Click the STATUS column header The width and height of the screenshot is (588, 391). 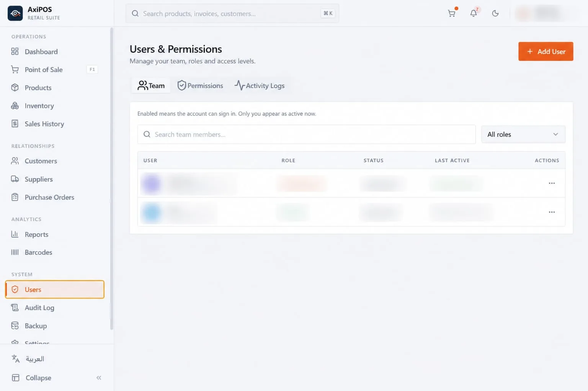(373, 160)
